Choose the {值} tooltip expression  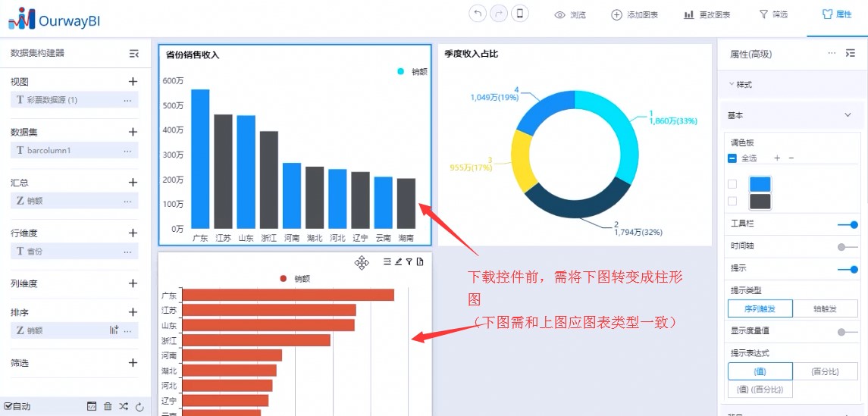pos(760,372)
